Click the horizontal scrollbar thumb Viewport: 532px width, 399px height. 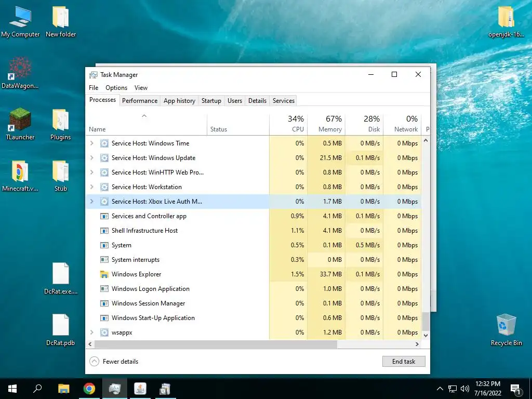[x=216, y=344]
